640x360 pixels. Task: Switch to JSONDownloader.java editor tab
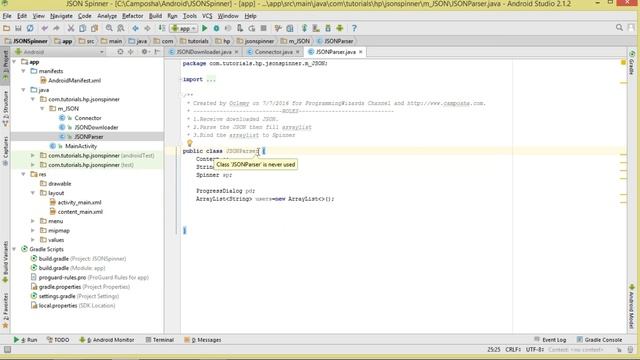[x=204, y=52]
